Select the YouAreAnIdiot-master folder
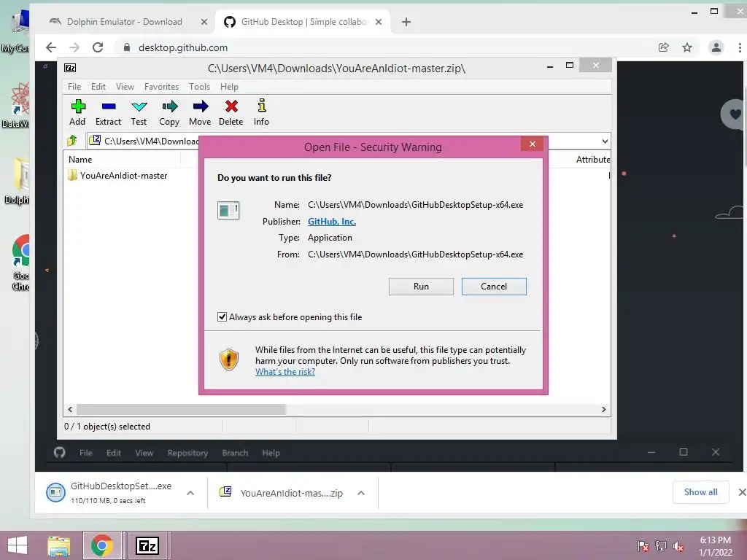Viewport: 747px width, 560px height. point(117,175)
